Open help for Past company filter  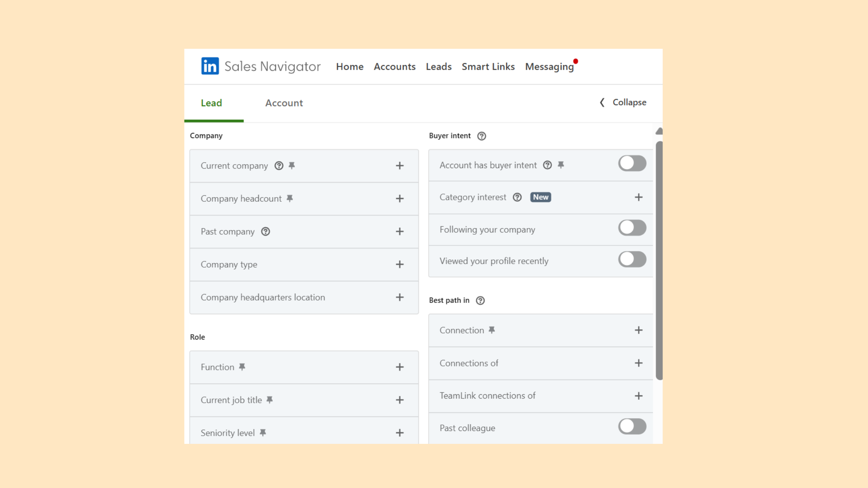265,232
